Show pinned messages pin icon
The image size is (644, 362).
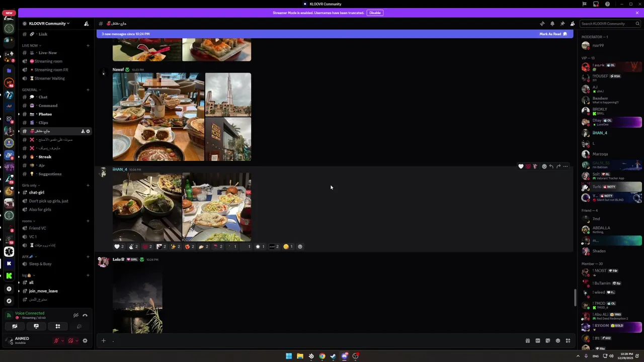(x=562, y=24)
